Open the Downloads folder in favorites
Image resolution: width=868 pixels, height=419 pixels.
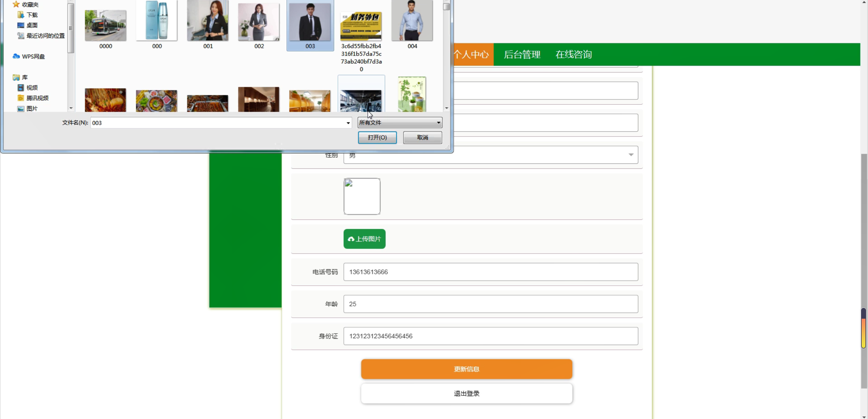coord(32,15)
